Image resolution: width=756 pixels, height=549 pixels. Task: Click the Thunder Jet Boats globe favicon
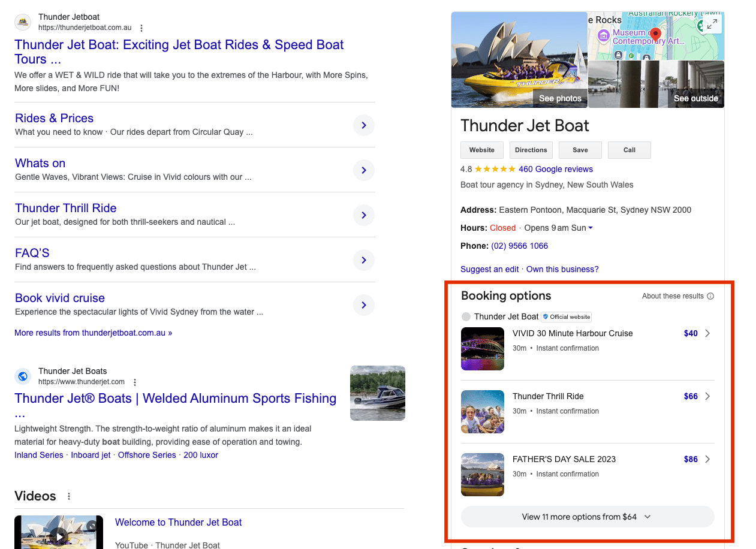(23, 376)
